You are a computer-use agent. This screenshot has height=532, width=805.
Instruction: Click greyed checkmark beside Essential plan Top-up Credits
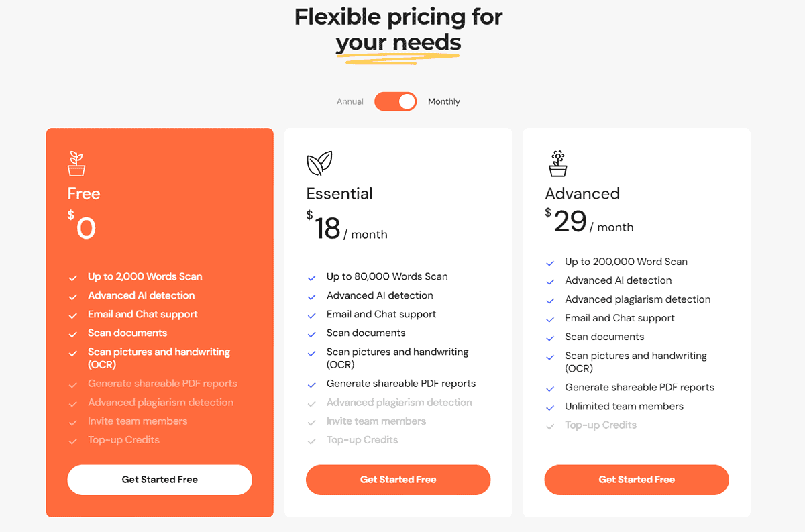tap(311, 441)
